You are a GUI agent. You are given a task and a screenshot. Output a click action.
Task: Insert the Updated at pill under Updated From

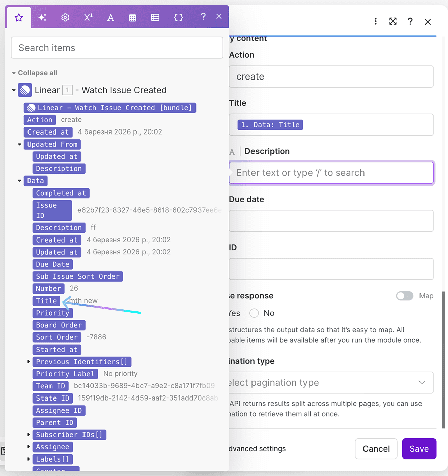tap(57, 156)
